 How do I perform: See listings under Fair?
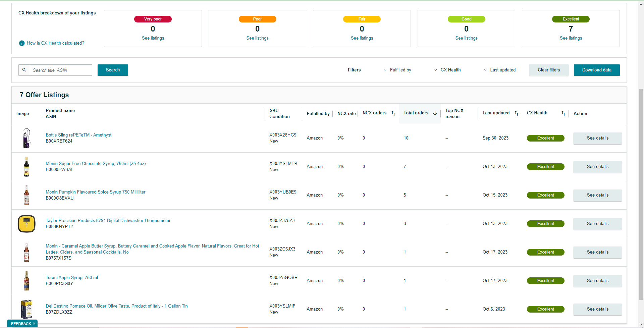click(x=362, y=38)
